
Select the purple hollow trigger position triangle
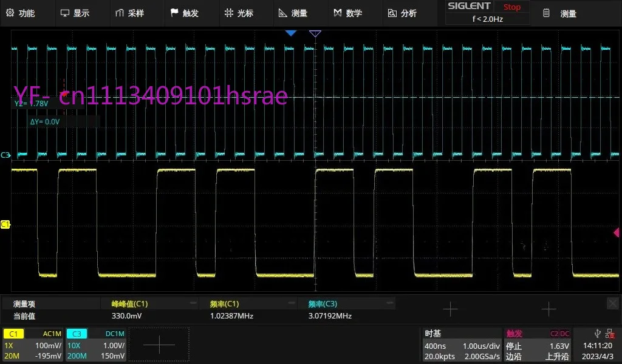click(315, 33)
